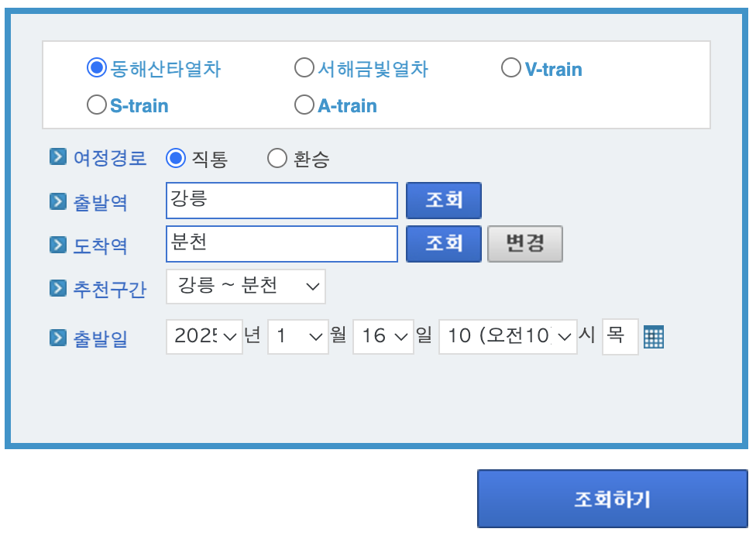Expand the day dropdown showing 16
The height and width of the screenshot is (539, 756).
(x=383, y=335)
